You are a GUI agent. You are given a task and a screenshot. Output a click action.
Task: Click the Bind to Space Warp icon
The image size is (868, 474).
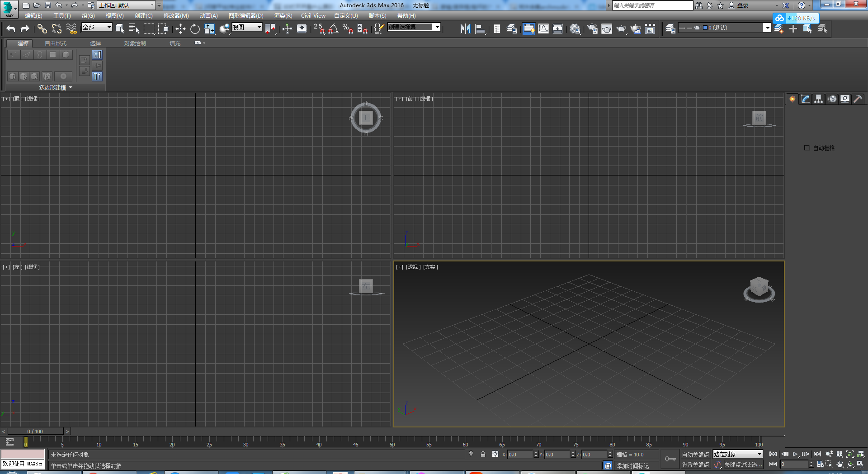coord(71,29)
